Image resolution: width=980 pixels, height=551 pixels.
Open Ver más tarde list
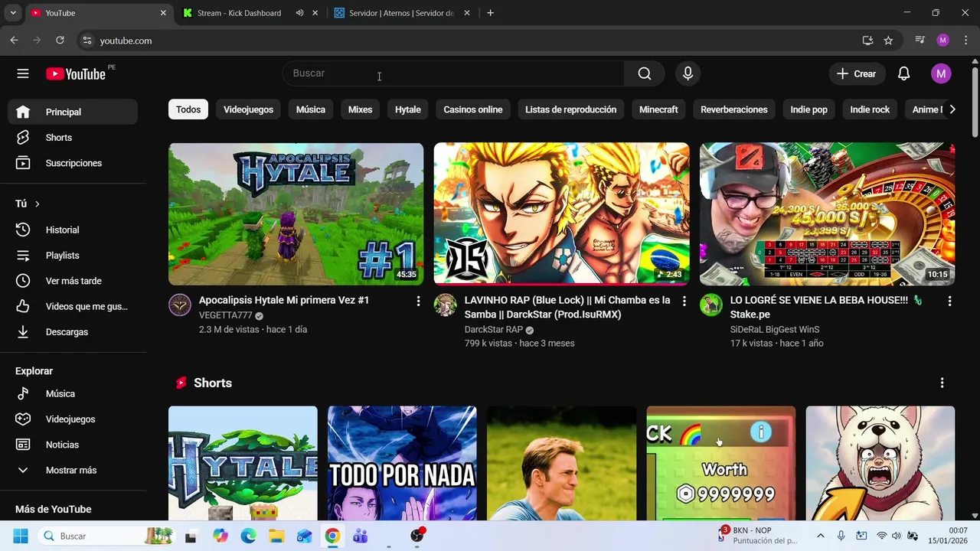pos(73,281)
